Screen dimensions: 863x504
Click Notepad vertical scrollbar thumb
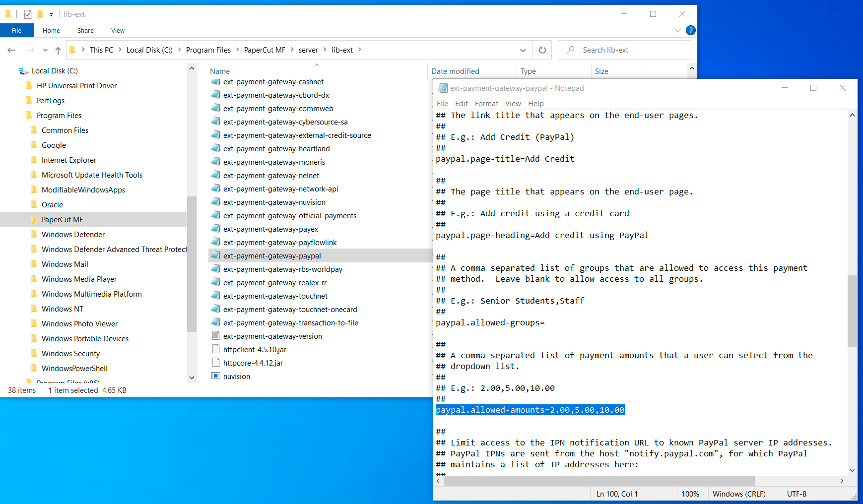tap(852, 311)
